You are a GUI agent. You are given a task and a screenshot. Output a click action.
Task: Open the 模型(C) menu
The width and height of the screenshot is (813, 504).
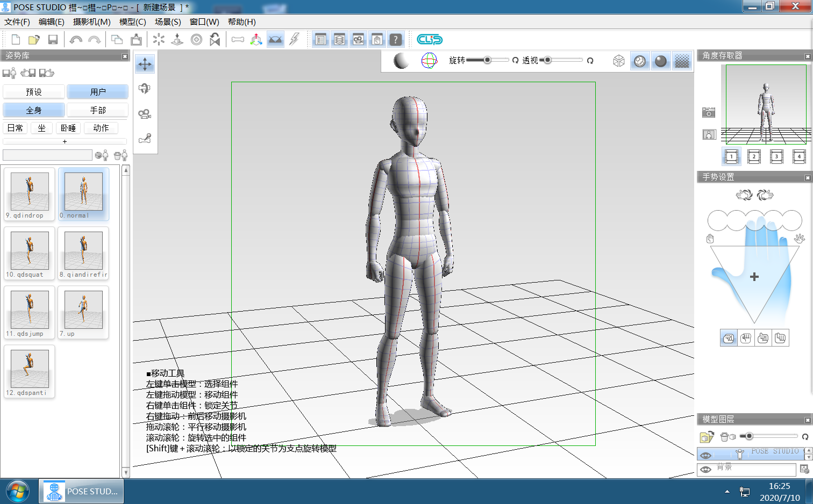[x=133, y=22]
